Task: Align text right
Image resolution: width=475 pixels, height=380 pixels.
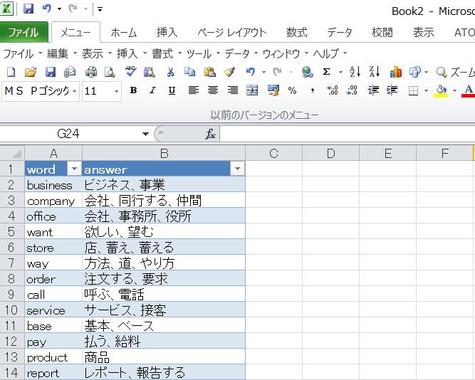Action: click(x=233, y=90)
